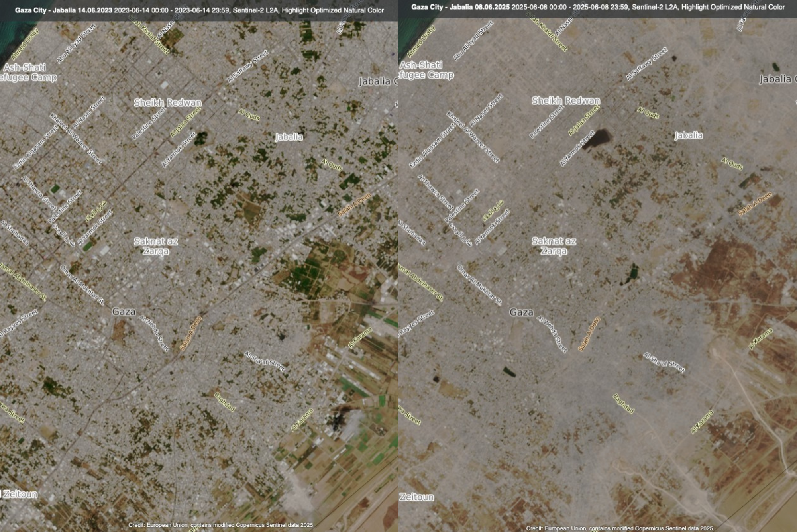
Task: Click the 'Gaza' city label in the right map
Action: pos(521,312)
